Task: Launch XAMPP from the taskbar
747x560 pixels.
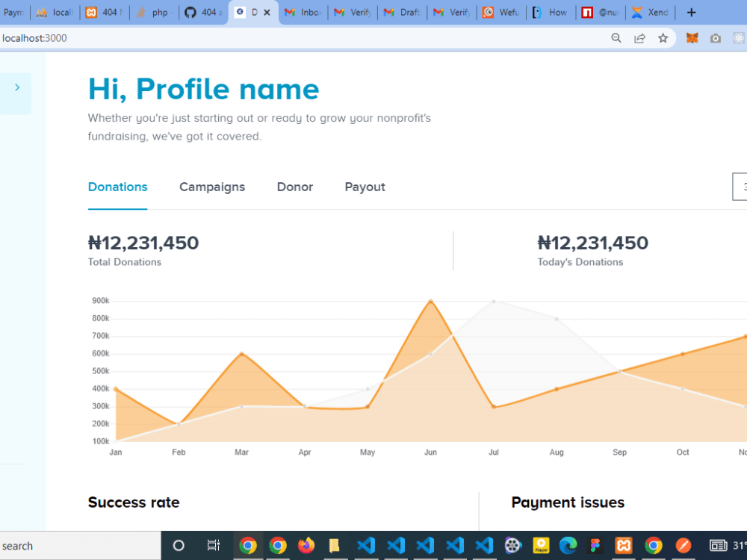Action: tap(624, 546)
